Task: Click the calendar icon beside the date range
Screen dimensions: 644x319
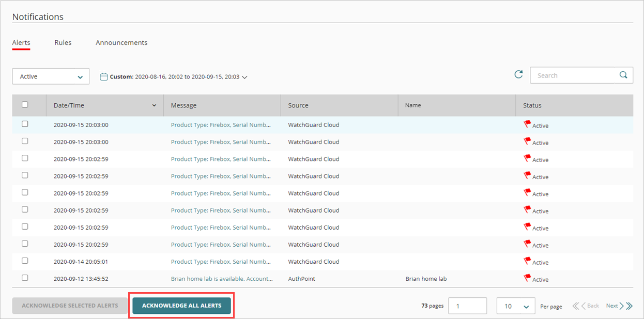Action: (103, 76)
